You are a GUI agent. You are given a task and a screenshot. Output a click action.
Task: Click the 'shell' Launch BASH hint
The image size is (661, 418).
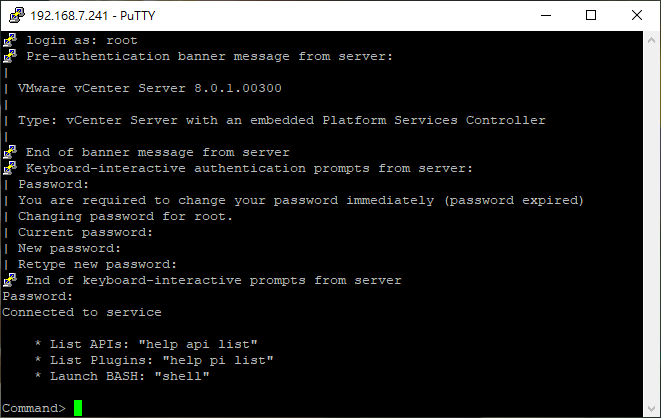pos(182,376)
